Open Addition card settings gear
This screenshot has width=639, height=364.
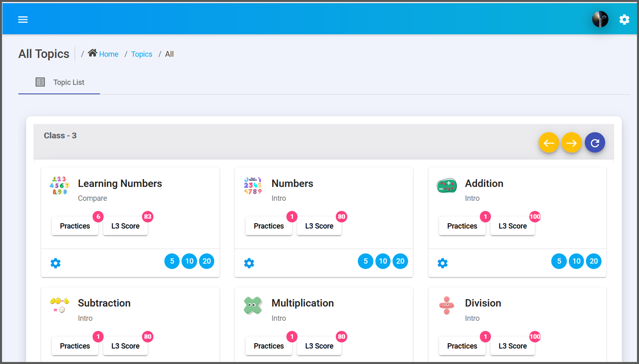coord(443,263)
